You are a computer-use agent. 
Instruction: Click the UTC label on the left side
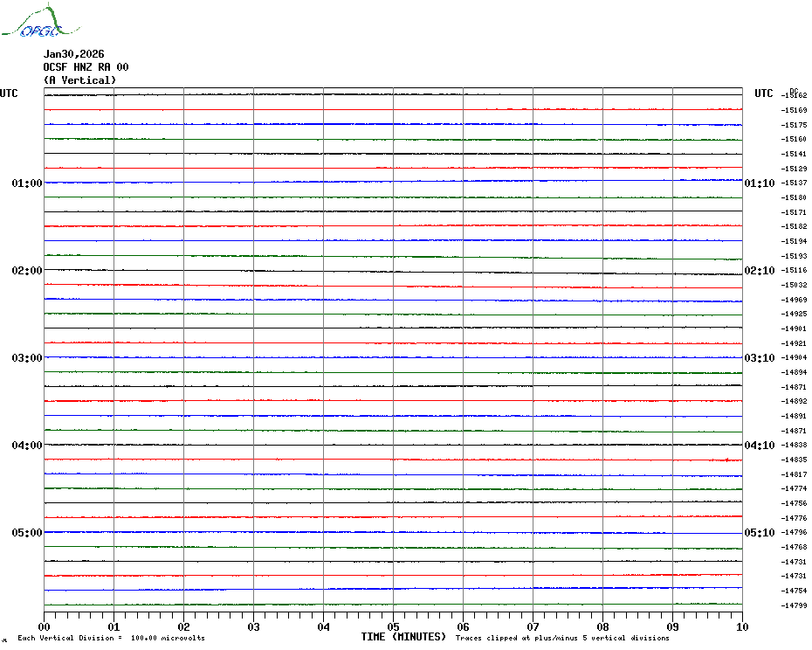tap(9, 93)
